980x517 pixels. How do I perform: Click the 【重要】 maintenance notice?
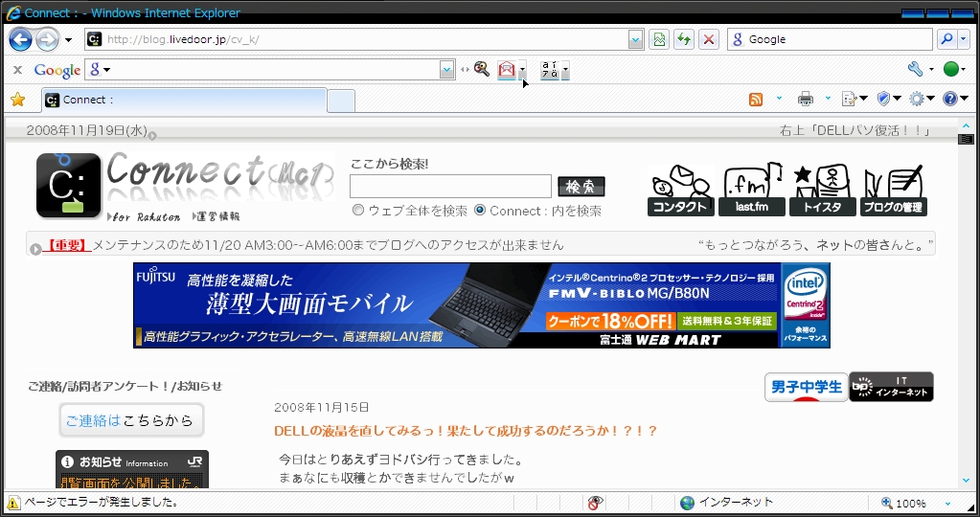coord(304,245)
